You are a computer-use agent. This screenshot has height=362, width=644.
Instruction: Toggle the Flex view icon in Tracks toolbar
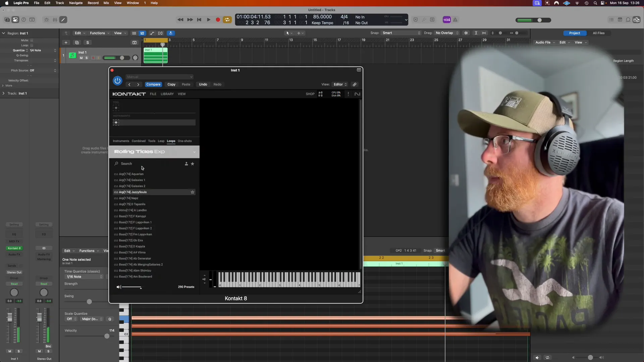point(160,33)
